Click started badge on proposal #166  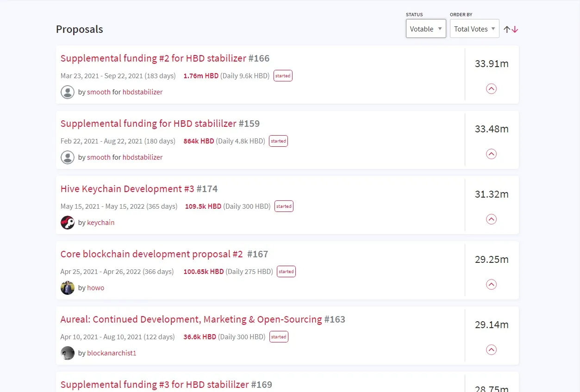click(283, 75)
